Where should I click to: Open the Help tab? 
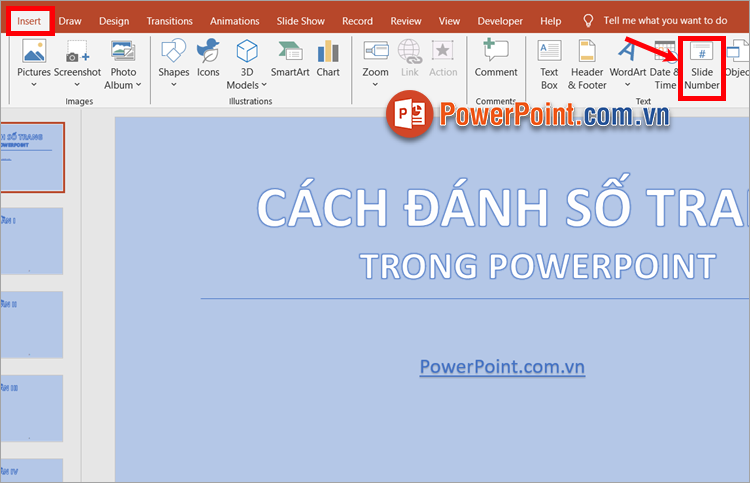point(551,21)
